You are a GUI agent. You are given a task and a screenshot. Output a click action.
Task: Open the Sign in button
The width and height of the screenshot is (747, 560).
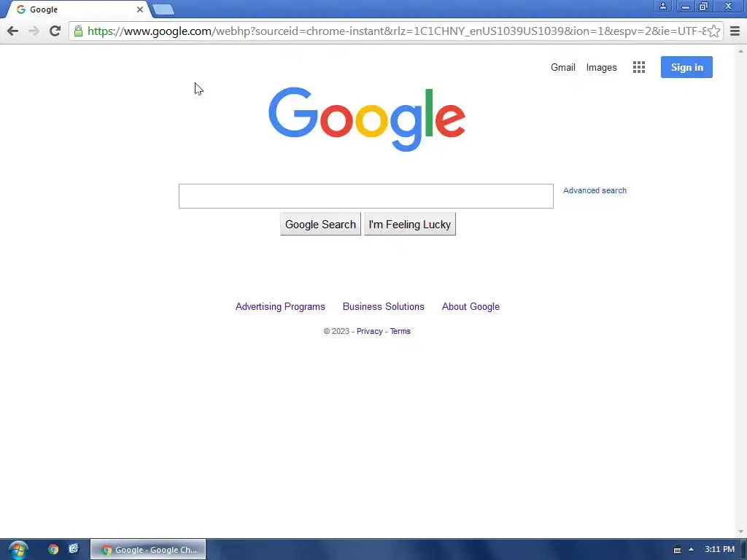coord(686,67)
